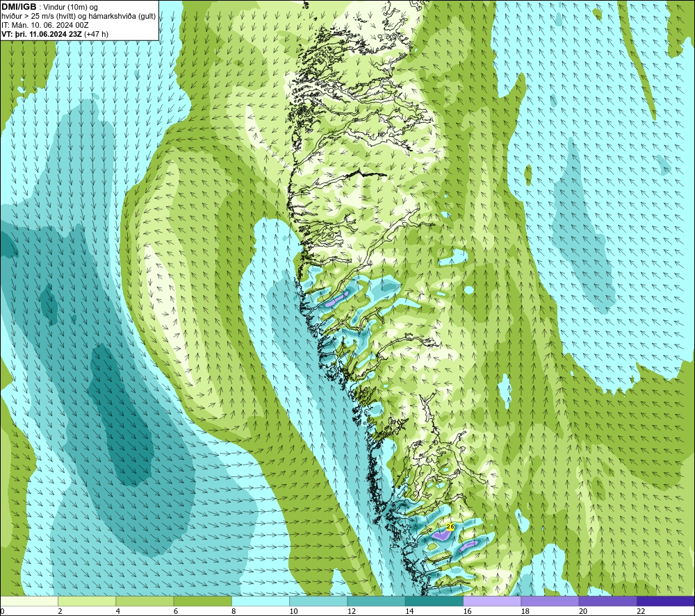The image size is (695, 616).
Task: Select the dark indigo swatch above 22
Action: [666, 601]
